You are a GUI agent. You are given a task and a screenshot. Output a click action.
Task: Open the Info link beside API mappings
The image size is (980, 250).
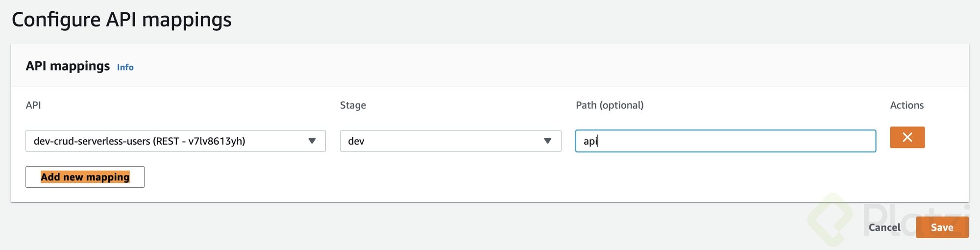tap(125, 67)
